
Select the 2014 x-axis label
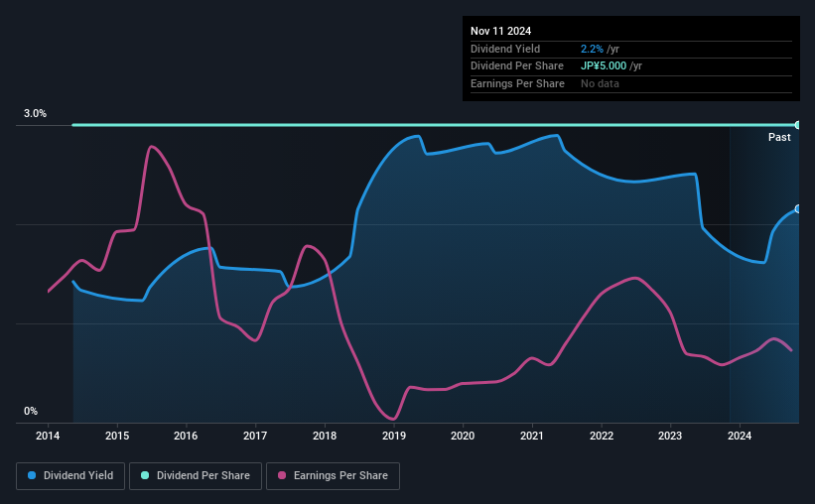48,436
